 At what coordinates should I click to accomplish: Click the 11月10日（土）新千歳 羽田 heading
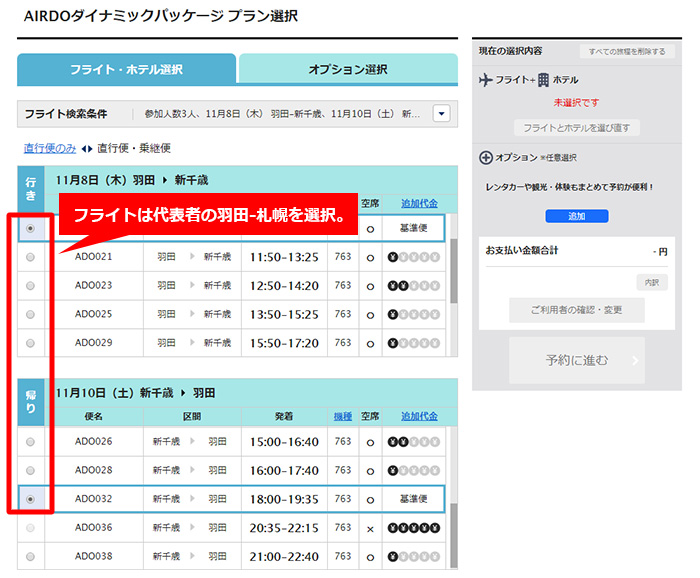135,393
